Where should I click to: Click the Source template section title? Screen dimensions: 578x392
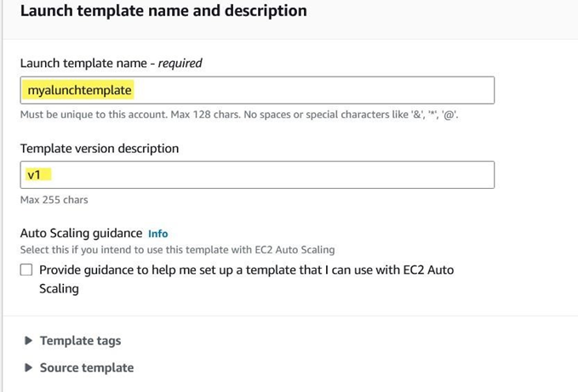point(86,368)
